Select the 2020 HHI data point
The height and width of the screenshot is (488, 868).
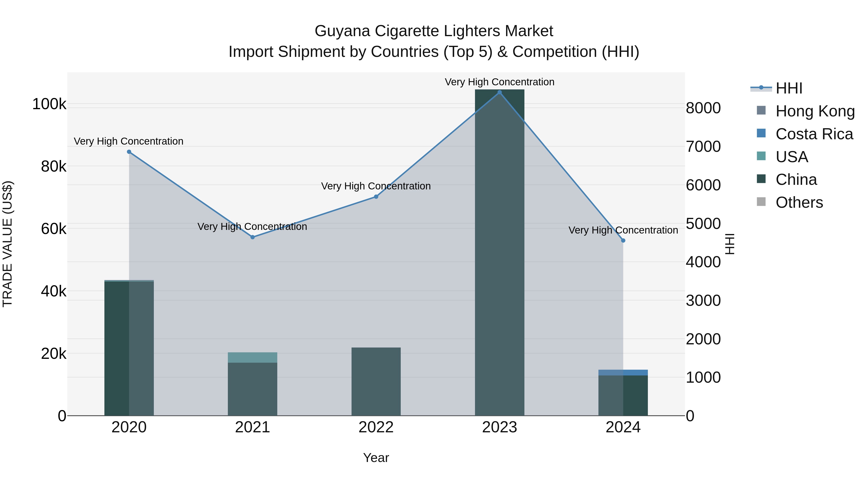(x=129, y=152)
